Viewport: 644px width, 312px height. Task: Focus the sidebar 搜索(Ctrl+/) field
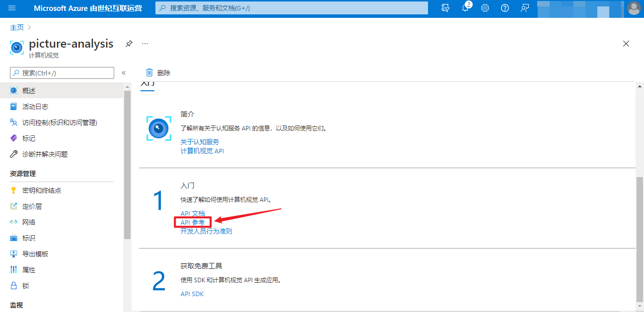62,73
